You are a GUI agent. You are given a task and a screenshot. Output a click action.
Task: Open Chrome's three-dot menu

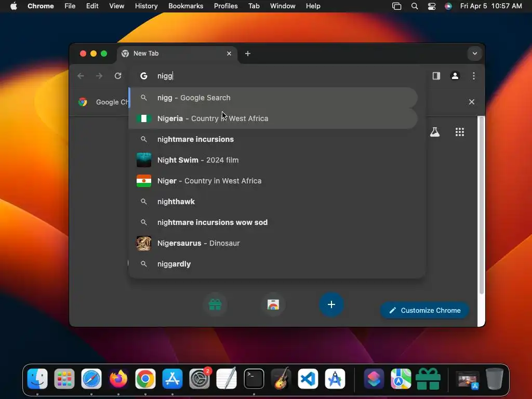coord(474,76)
